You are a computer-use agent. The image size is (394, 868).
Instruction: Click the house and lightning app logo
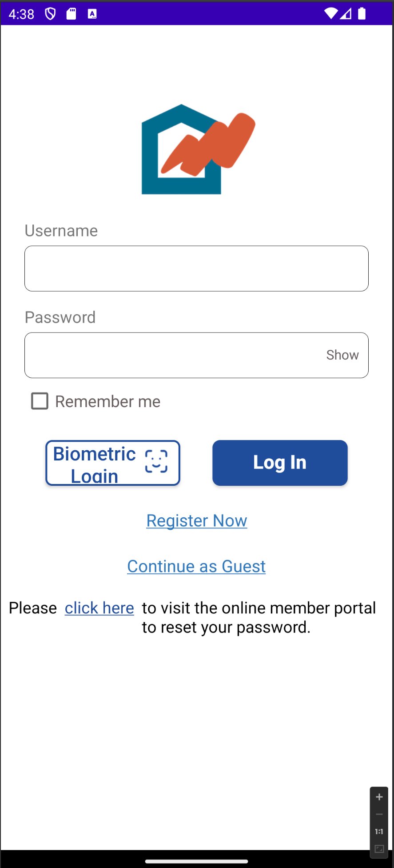point(198,149)
